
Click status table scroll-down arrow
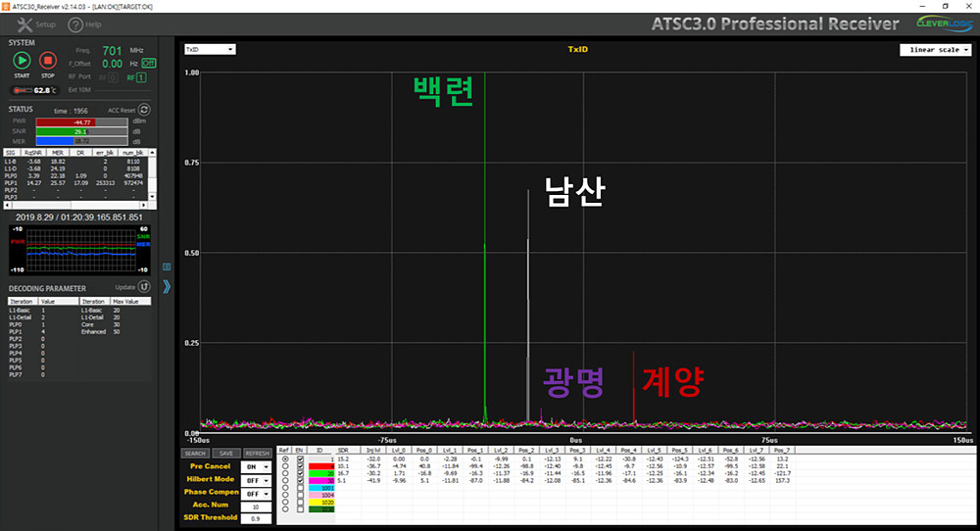(x=153, y=197)
